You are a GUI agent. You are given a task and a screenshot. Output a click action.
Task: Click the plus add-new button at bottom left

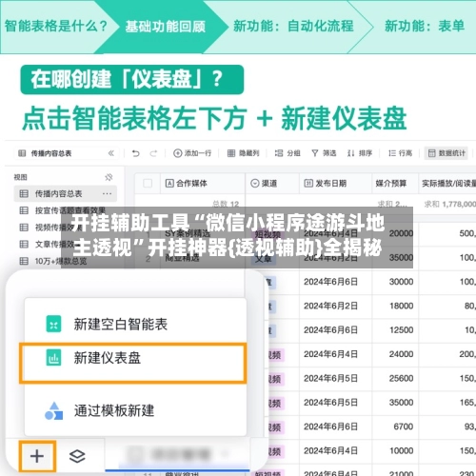click(37, 456)
